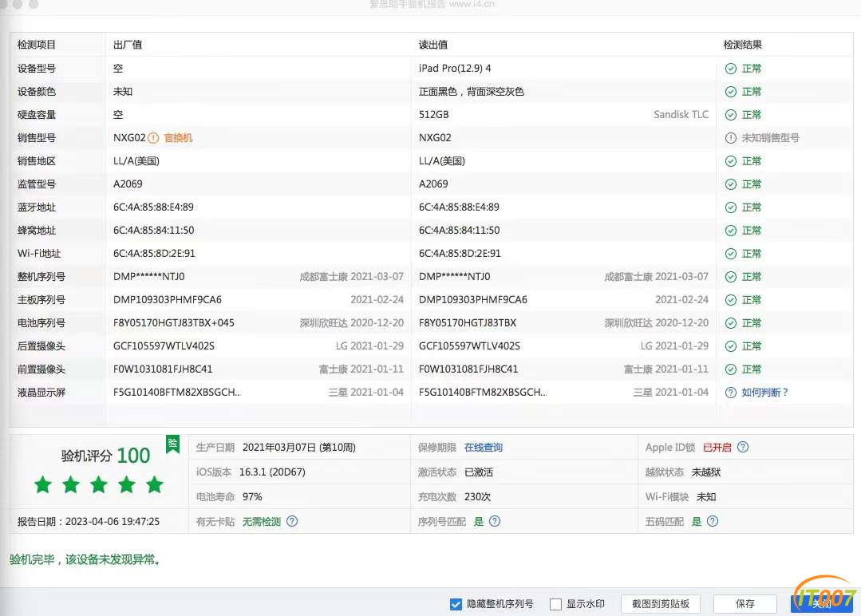Click the green check icon in Wi-Fi地址 row

731,254
